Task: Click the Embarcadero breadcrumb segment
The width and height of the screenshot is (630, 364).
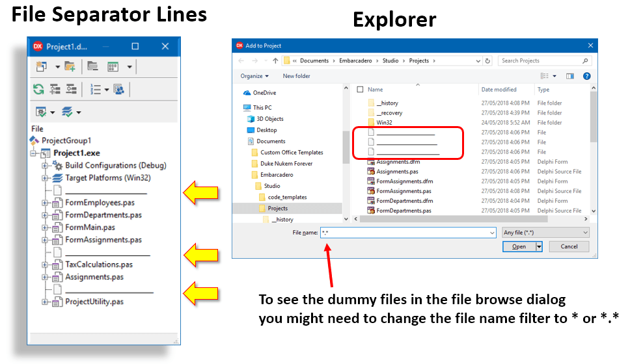Action: [355, 60]
